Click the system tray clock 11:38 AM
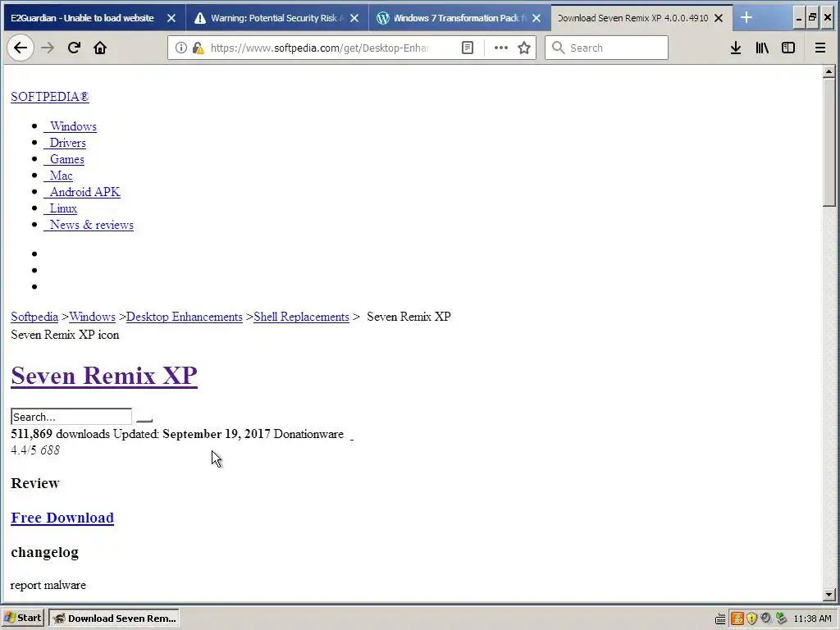The height and width of the screenshot is (630, 840). click(812, 619)
